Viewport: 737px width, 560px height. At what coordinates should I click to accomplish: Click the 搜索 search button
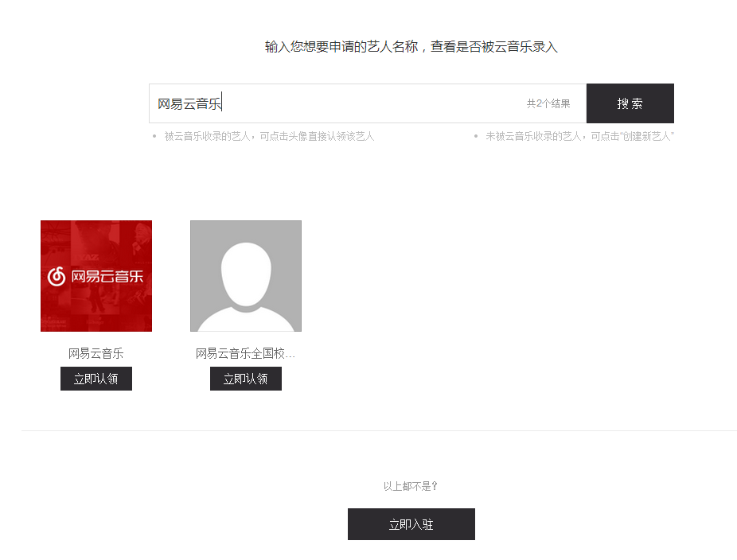tap(630, 103)
